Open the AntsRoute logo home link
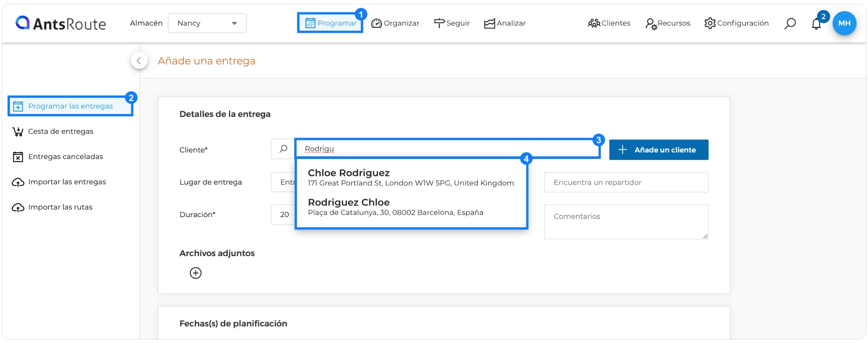The image size is (868, 343). pos(61,23)
